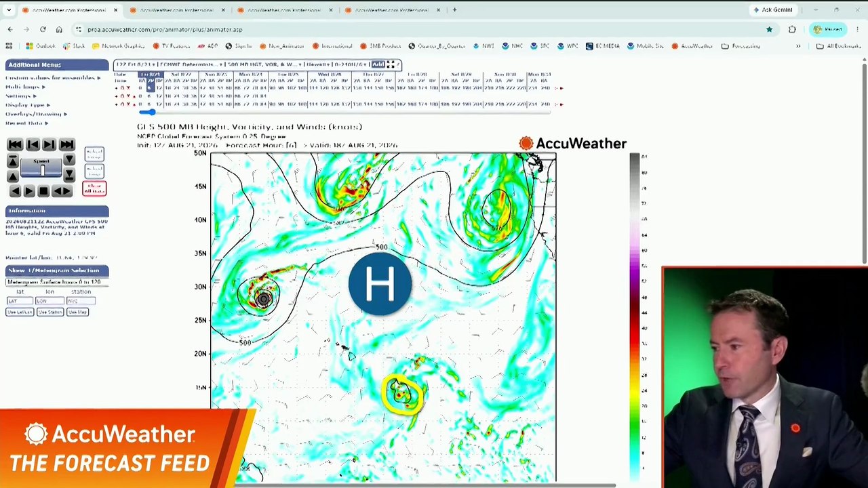Click the fullscreen expand icon beside Add
Viewport: 868px width, 488px height.
click(x=391, y=64)
